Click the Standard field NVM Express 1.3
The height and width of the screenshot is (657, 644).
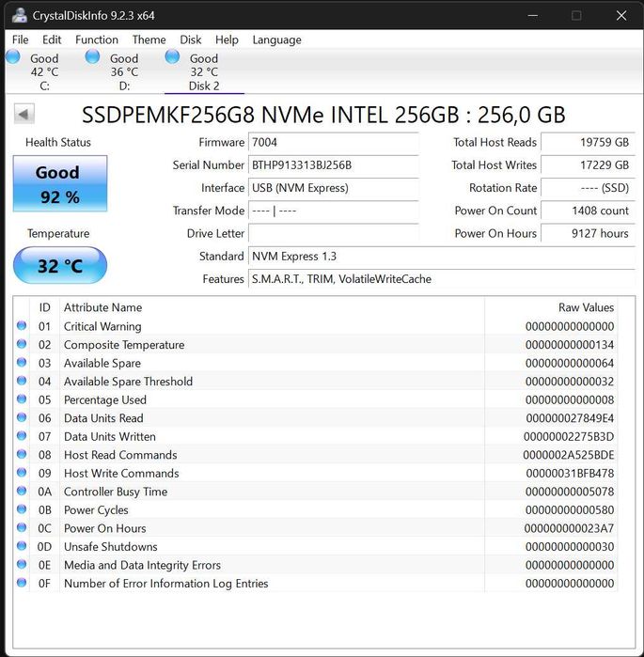pyautogui.click(x=442, y=256)
